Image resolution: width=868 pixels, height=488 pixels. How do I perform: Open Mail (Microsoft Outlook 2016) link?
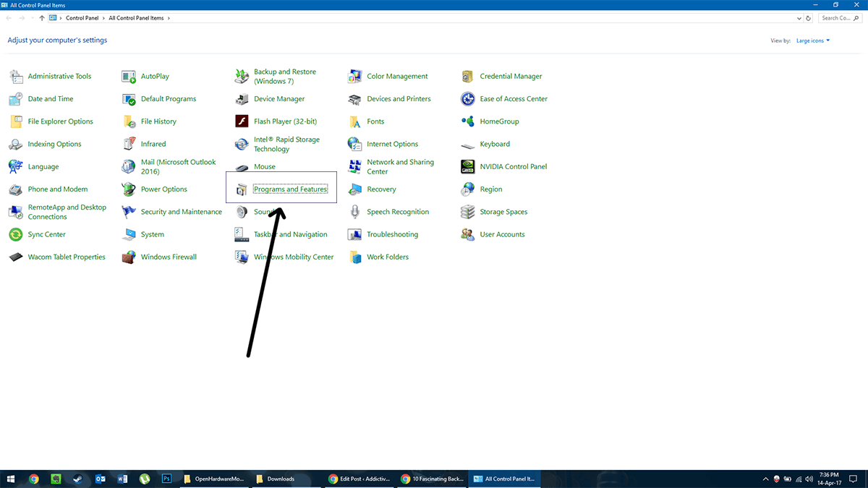(178, 167)
